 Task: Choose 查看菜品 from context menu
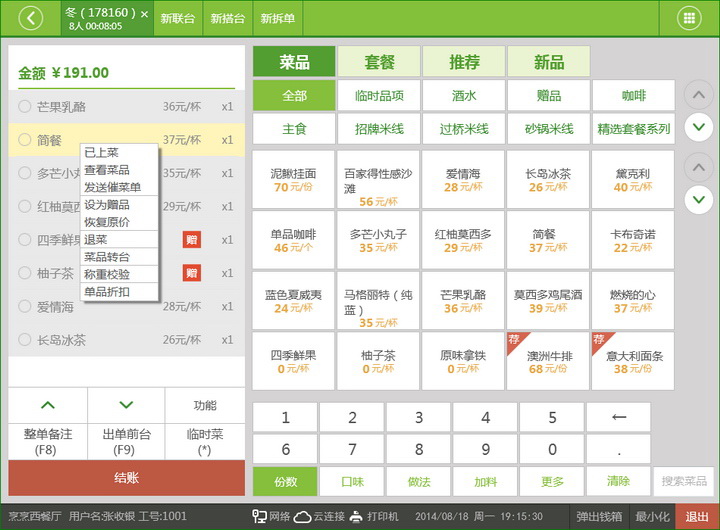point(119,170)
